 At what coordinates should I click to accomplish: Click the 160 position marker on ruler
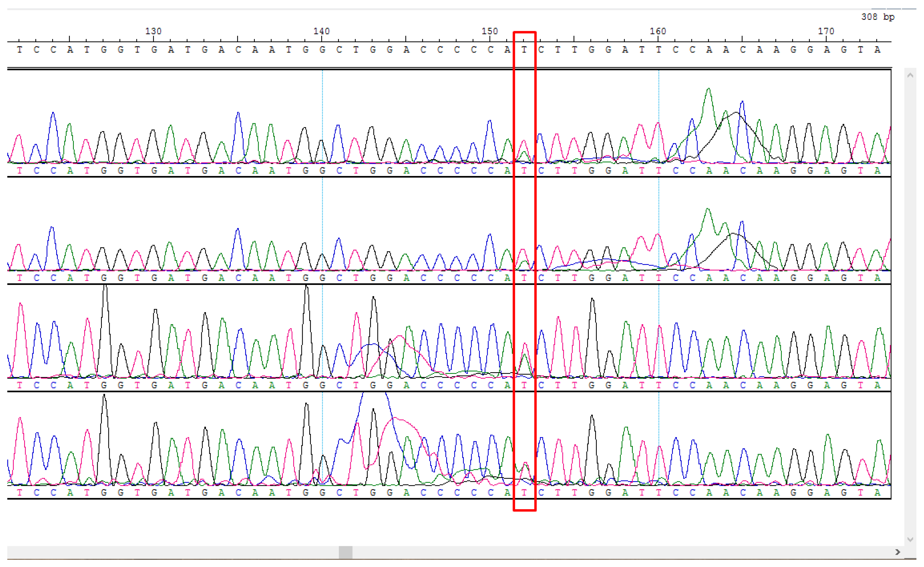pyautogui.click(x=658, y=31)
